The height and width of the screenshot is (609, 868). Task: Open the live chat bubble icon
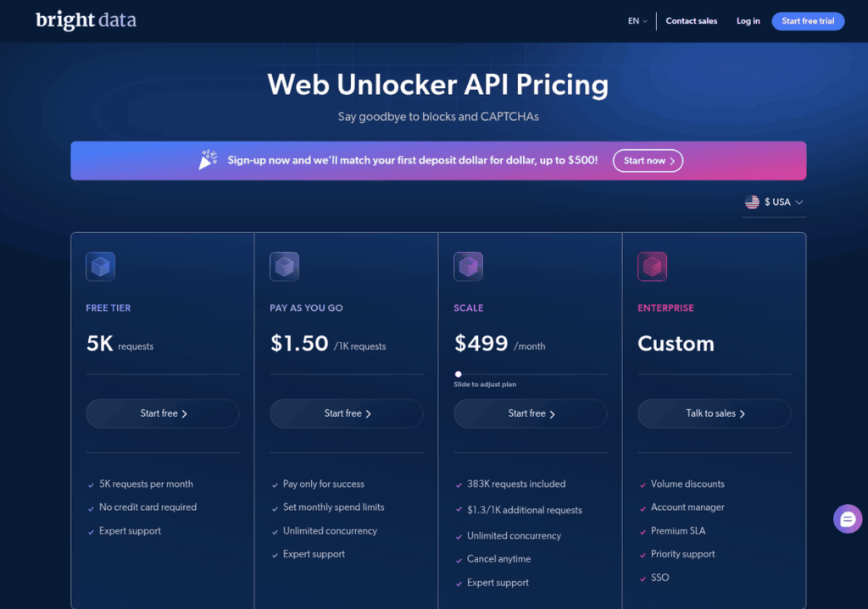pos(847,519)
